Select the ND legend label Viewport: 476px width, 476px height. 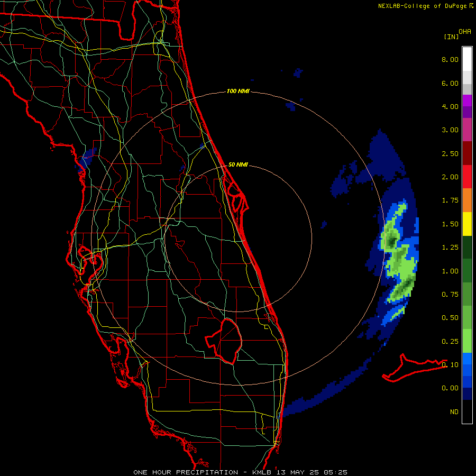[454, 412]
